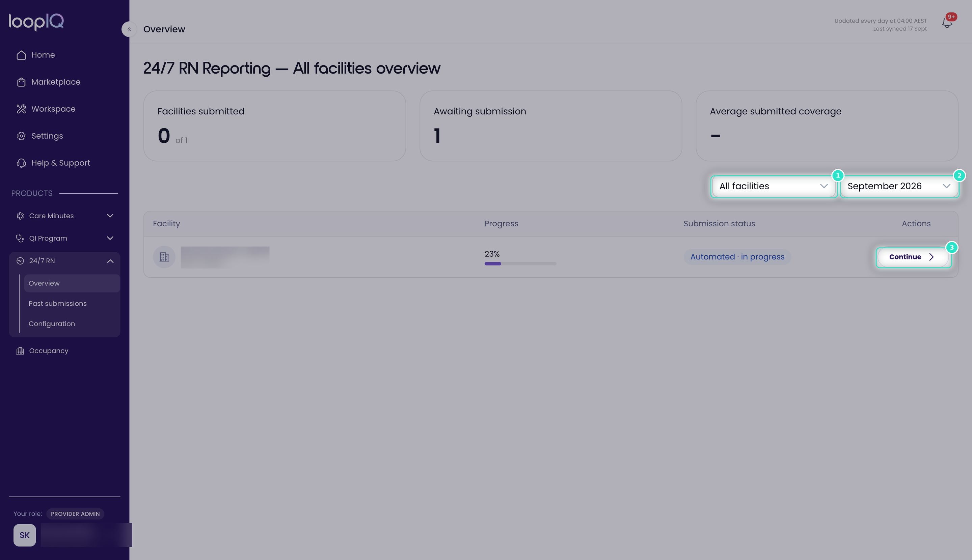972x560 pixels.
Task: Open the notifications bell
Action: 947,24
